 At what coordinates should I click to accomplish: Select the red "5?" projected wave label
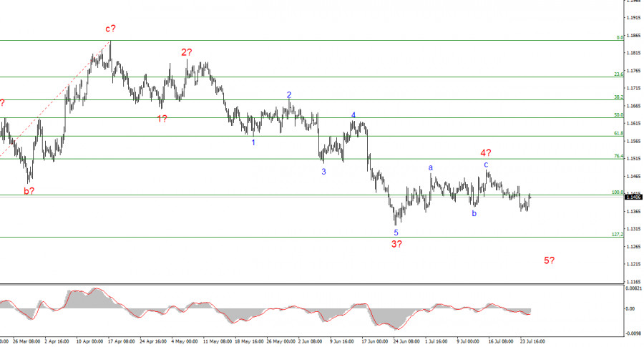(x=549, y=260)
